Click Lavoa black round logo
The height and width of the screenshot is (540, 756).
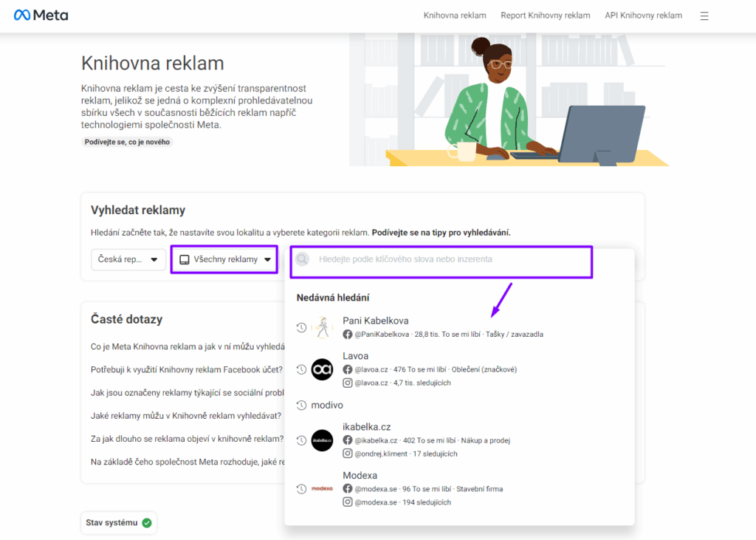(322, 369)
